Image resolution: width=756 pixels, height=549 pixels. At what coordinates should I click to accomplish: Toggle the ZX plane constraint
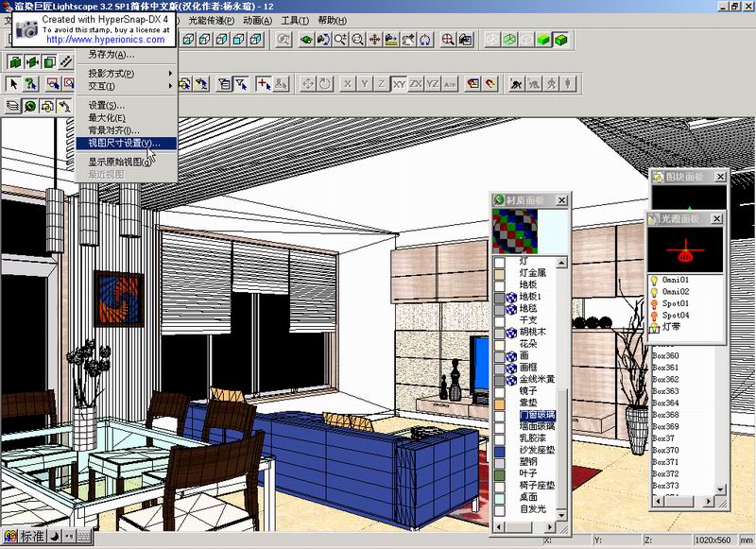coord(416,84)
